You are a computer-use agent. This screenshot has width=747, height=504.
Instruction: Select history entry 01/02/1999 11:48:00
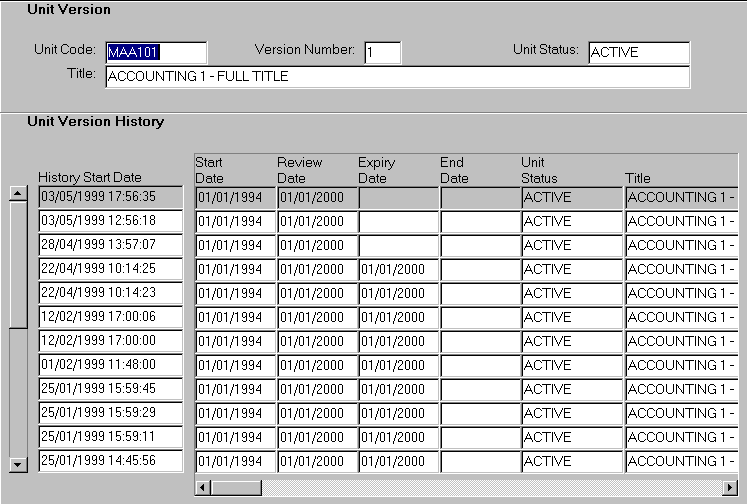(111, 365)
